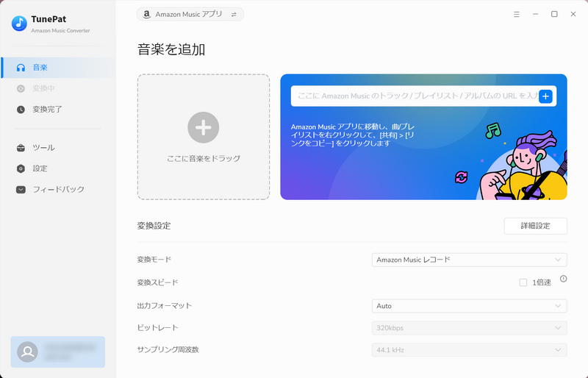Image resolution: width=588 pixels, height=378 pixels.
Task: Close the TunePat window
Action: coord(573,14)
